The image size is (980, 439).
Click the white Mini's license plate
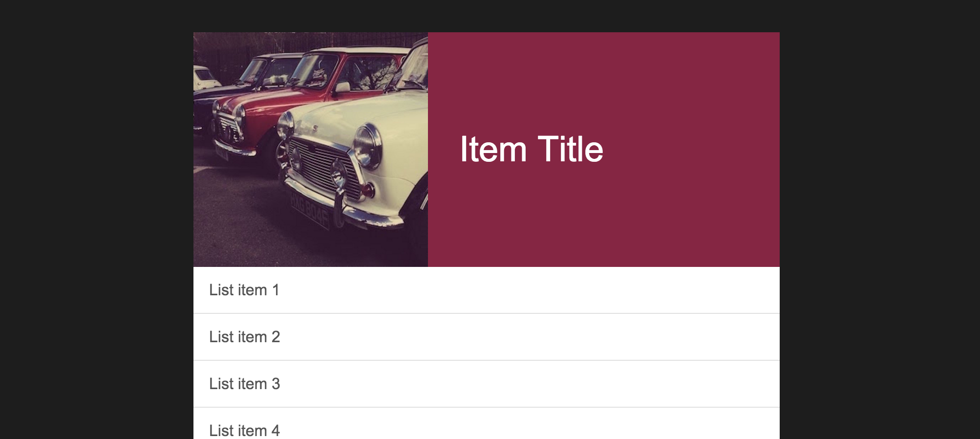coord(310,209)
